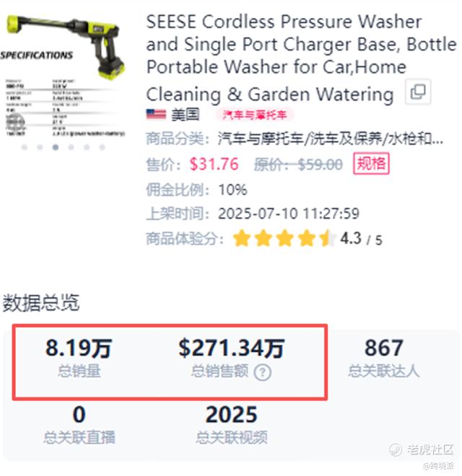Image resolution: width=462 pixels, height=476 pixels.
Task: Expand the truncated 商品分类 category path
Action: point(330,138)
